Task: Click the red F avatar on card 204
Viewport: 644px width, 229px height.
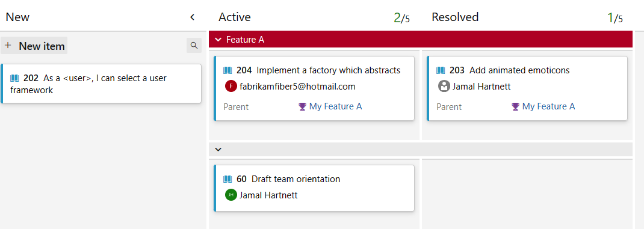Action: pyautogui.click(x=231, y=87)
